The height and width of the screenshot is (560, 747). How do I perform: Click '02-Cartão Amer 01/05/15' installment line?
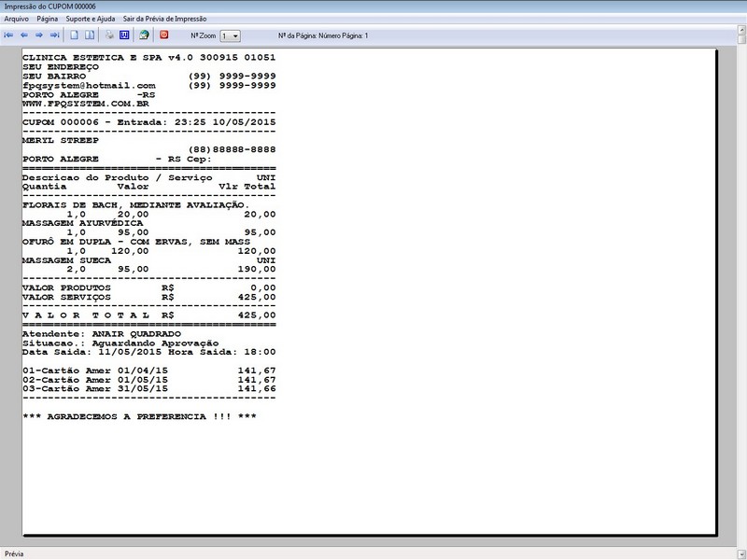(x=149, y=380)
